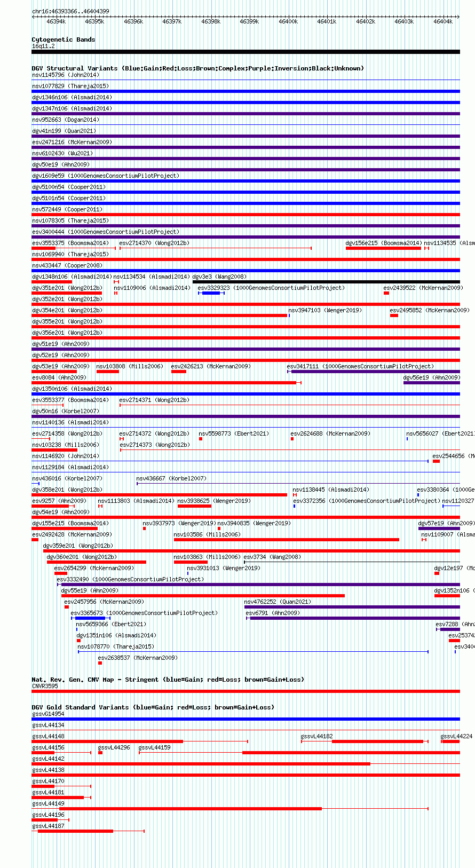Open variant nsv3947103 (Wenger2019)
Viewport: 475px width, 868px height.
[325, 310]
